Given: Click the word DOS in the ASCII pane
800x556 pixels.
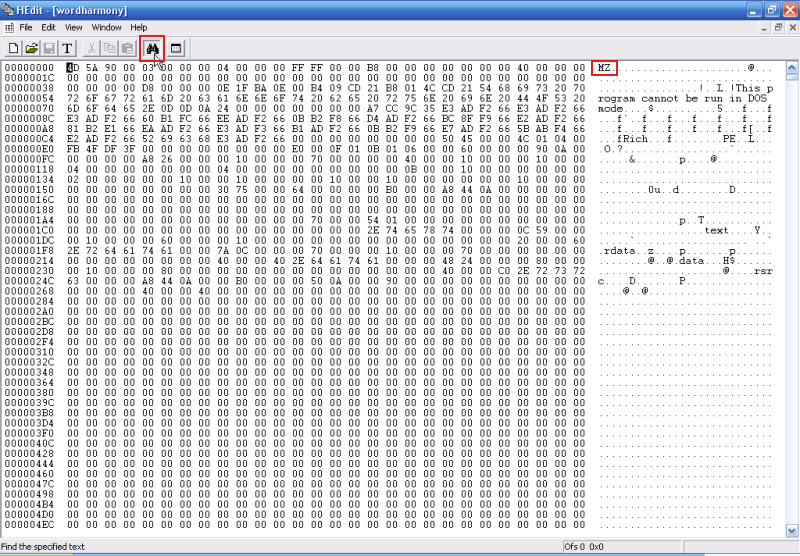Looking at the screenshot, I should pos(757,98).
